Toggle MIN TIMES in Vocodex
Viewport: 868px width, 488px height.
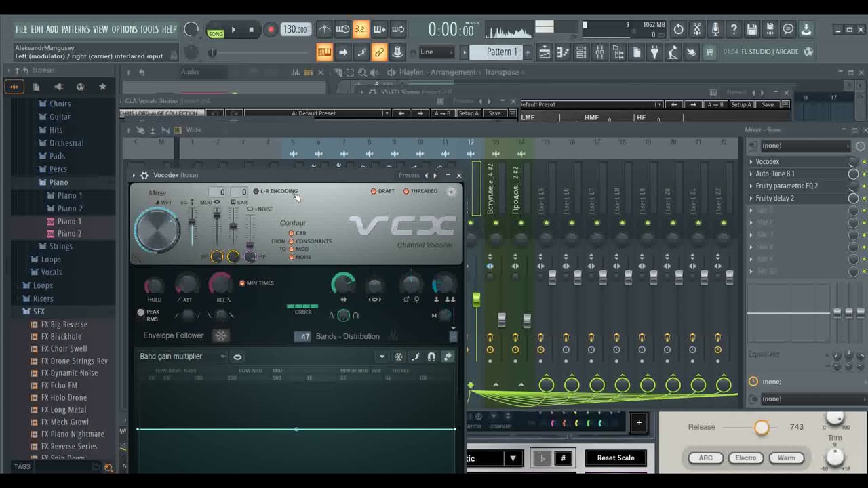point(256,283)
